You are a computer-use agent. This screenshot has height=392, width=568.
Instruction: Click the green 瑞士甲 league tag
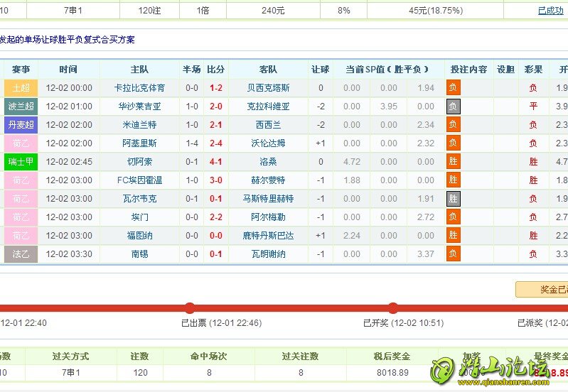pos(21,162)
